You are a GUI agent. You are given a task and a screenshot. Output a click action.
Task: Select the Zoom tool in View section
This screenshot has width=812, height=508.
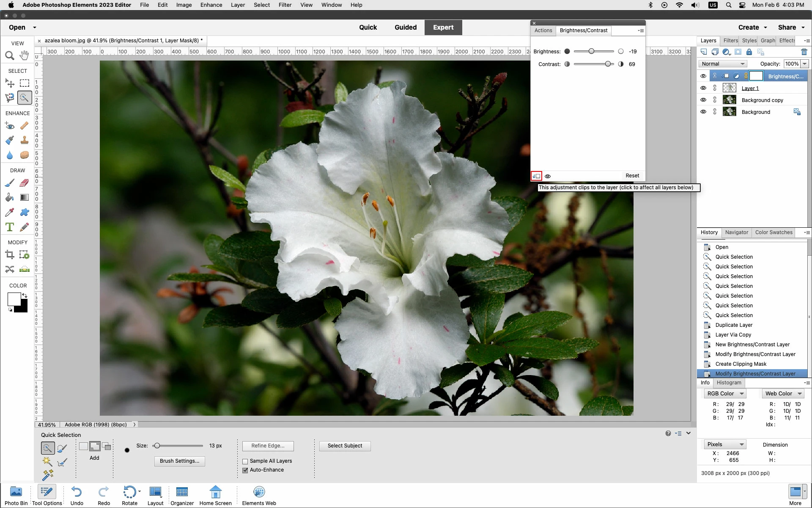[9, 55]
